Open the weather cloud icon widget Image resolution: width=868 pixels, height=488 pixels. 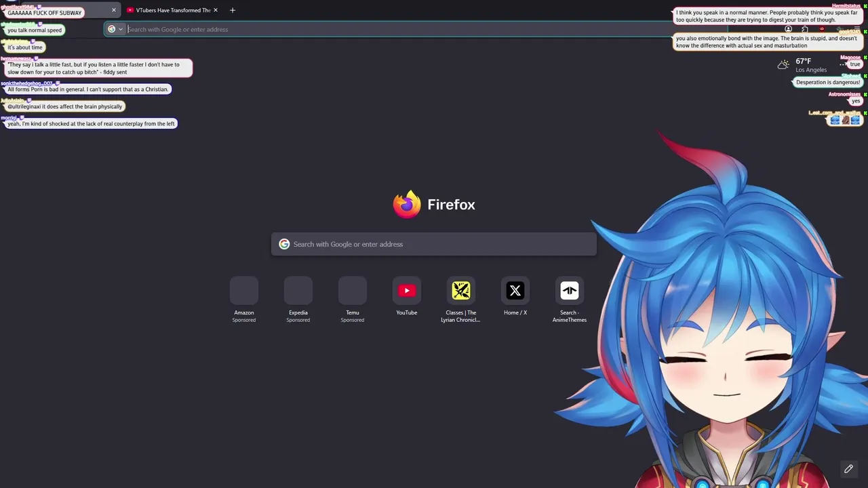click(x=783, y=65)
